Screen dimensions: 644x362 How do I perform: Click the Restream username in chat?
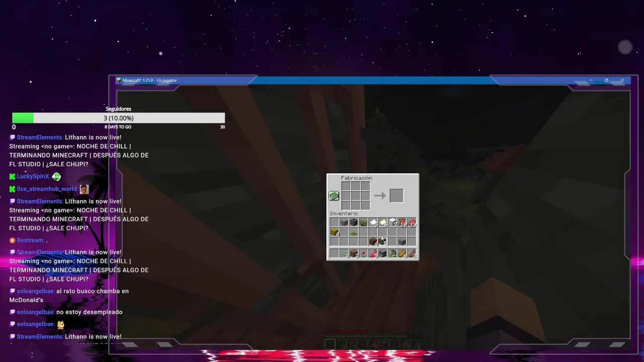pos(30,240)
